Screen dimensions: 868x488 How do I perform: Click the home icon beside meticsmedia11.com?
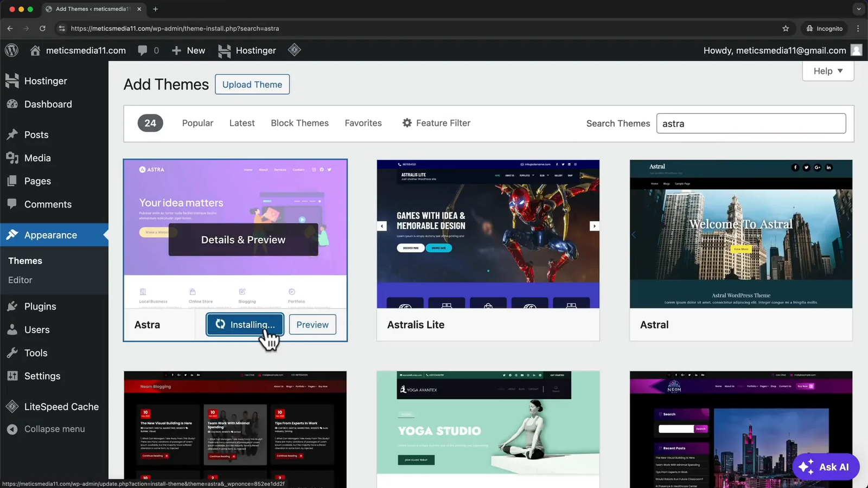click(35, 50)
